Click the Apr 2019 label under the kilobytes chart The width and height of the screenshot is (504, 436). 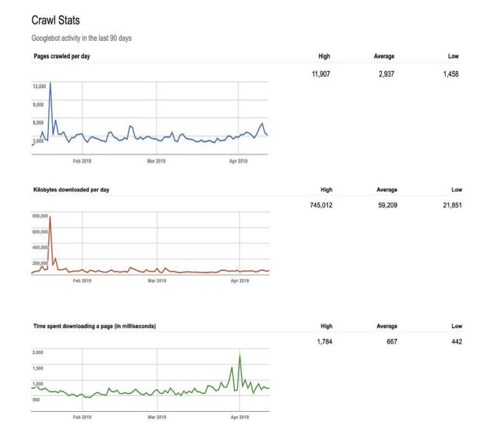[239, 280]
